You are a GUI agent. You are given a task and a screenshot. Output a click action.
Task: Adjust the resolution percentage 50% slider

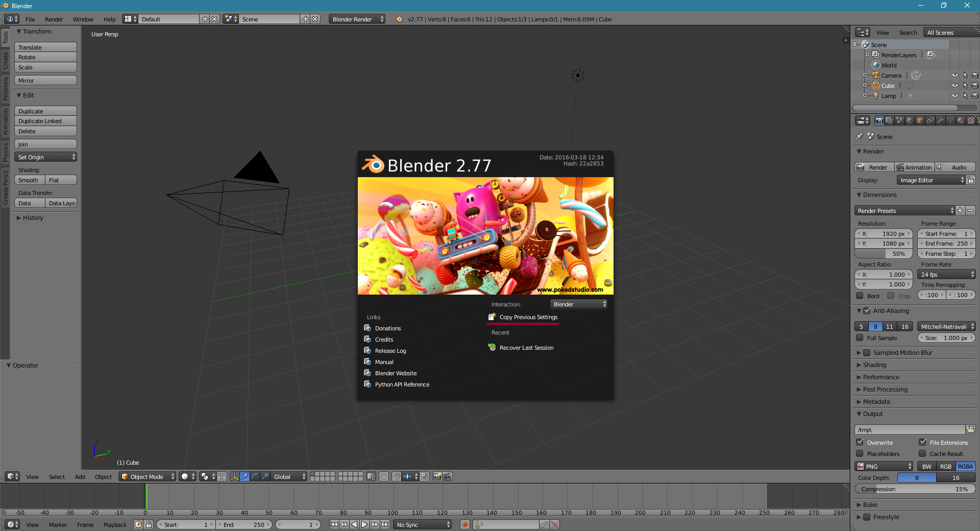tap(884, 254)
